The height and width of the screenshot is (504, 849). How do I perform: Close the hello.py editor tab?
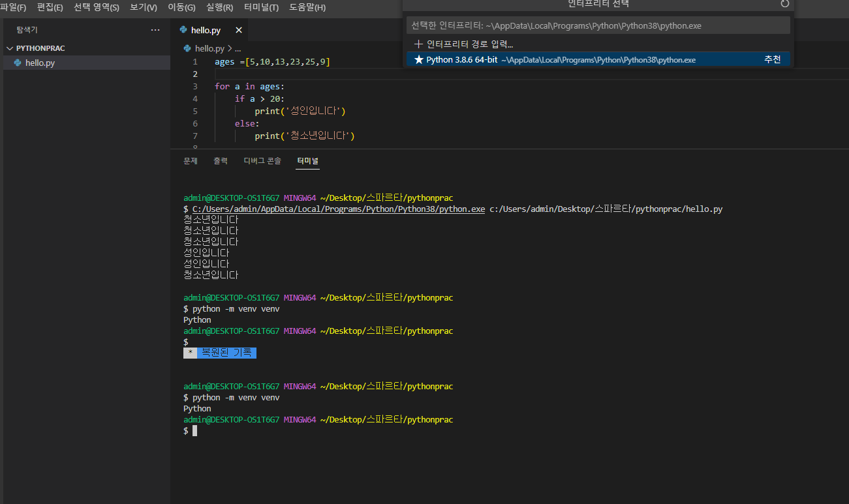238,30
